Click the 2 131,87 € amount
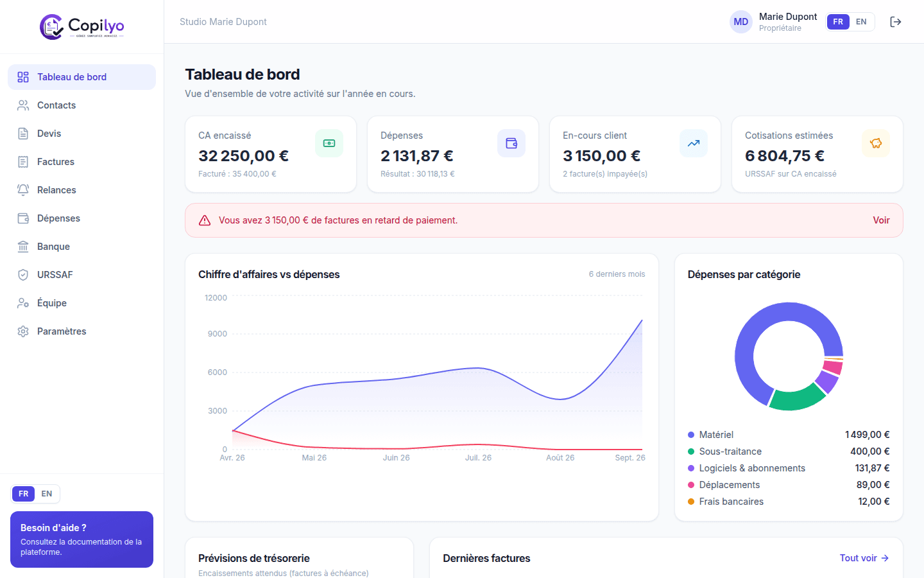The width and height of the screenshot is (924, 578). (x=417, y=156)
